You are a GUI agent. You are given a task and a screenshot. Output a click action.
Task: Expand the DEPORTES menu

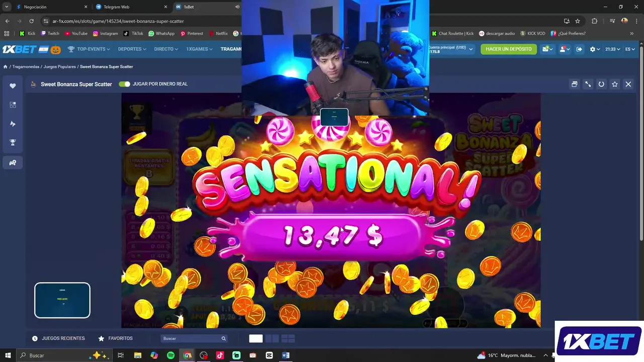[x=132, y=49]
